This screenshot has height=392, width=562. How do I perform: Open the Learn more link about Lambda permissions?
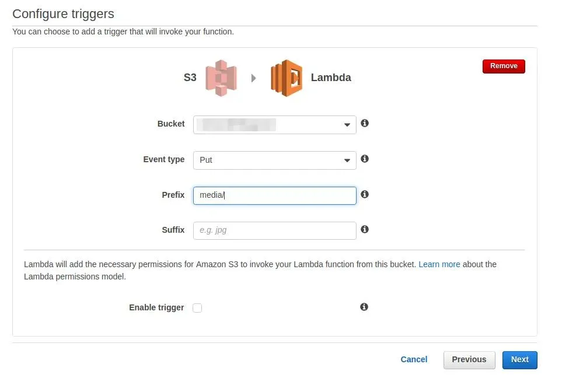click(439, 264)
